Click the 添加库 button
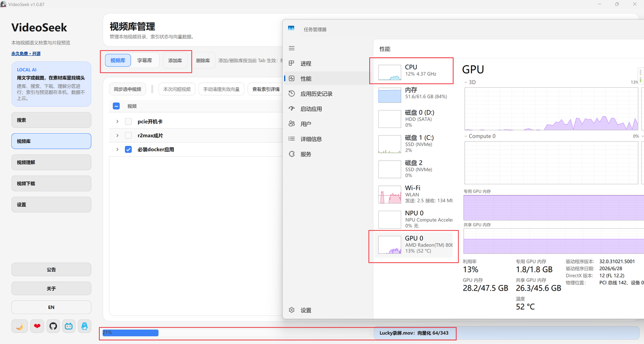The image size is (644, 344). 175,60
